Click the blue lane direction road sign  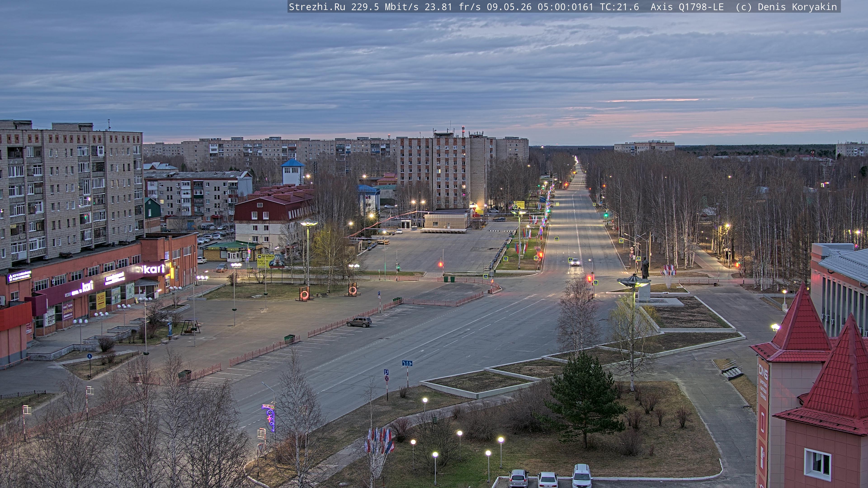pos(407,363)
